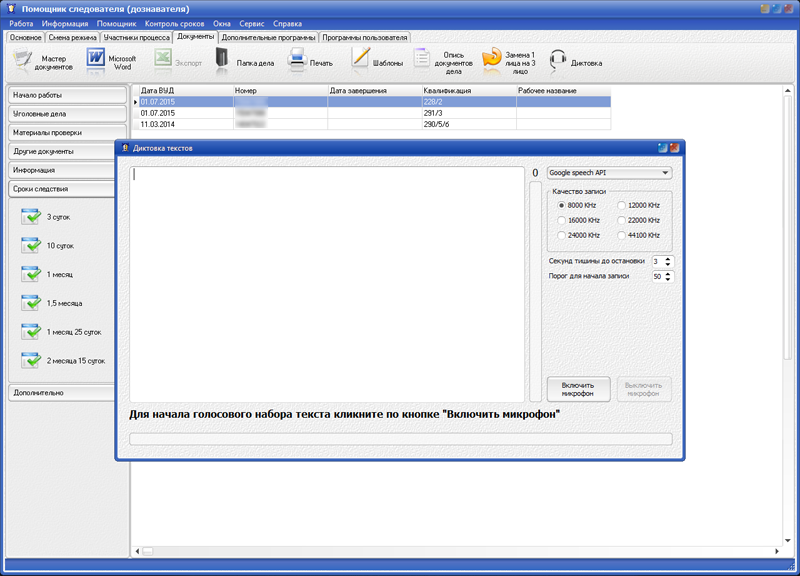Screen dimensions: 800x576
Task: Expand the Начало работы sidebar section
Action: pyautogui.click(x=67, y=95)
